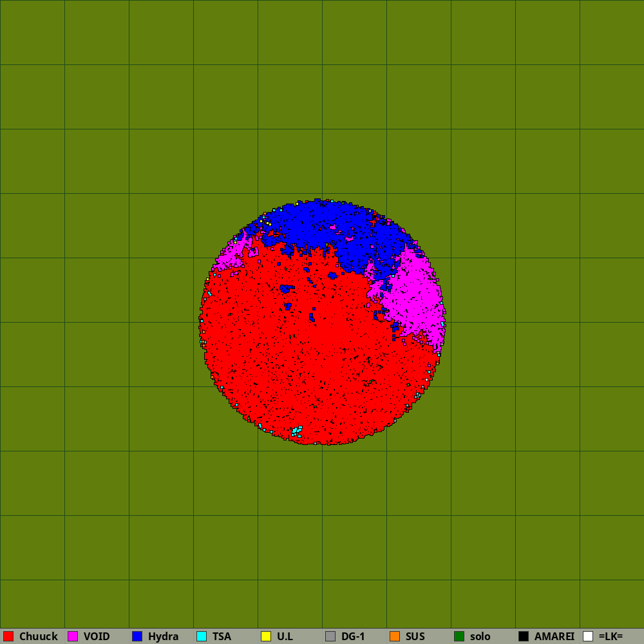
Task: Select the yellow U.L legend swatch
Action: coord(266,636)
